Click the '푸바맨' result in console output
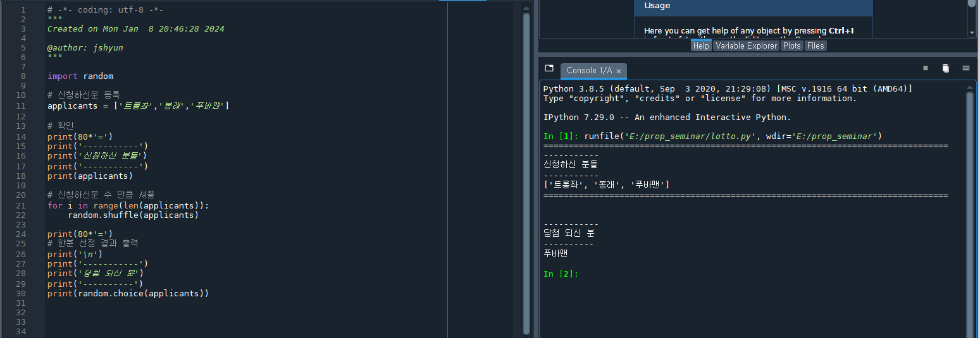980x338 pixels. point(555,253)
